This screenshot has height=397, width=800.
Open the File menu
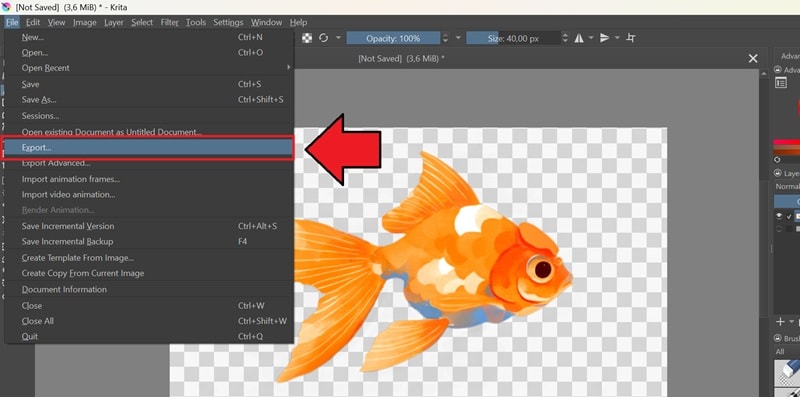pyautogui.click(x=12, y=22)
